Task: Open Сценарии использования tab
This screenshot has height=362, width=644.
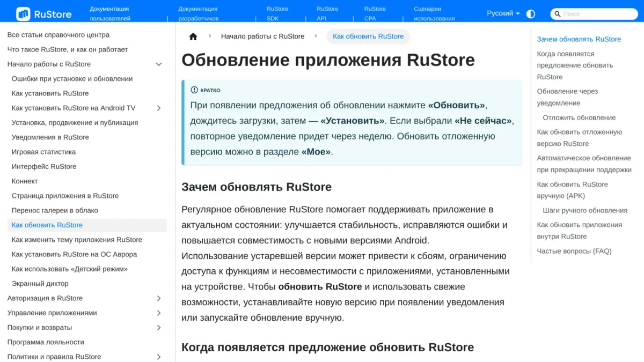Action: point(434,13)
